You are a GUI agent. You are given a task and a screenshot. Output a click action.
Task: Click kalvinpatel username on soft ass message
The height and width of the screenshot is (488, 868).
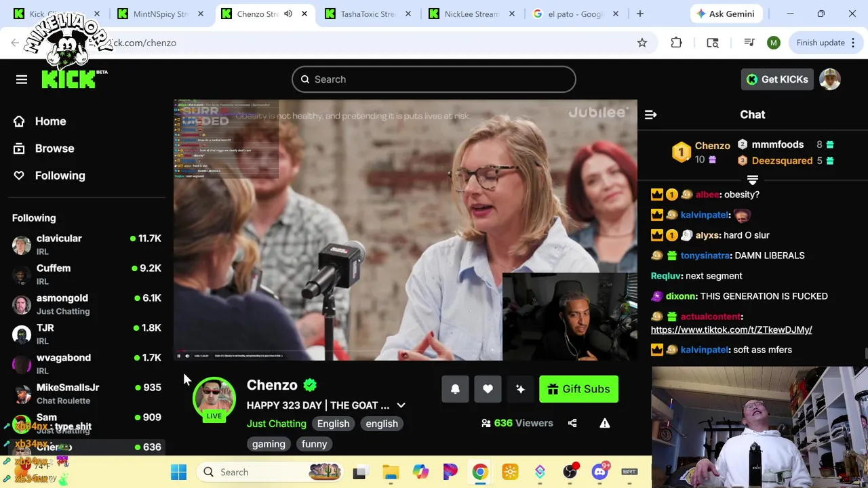pyautogui.click(x=705, y=350)
